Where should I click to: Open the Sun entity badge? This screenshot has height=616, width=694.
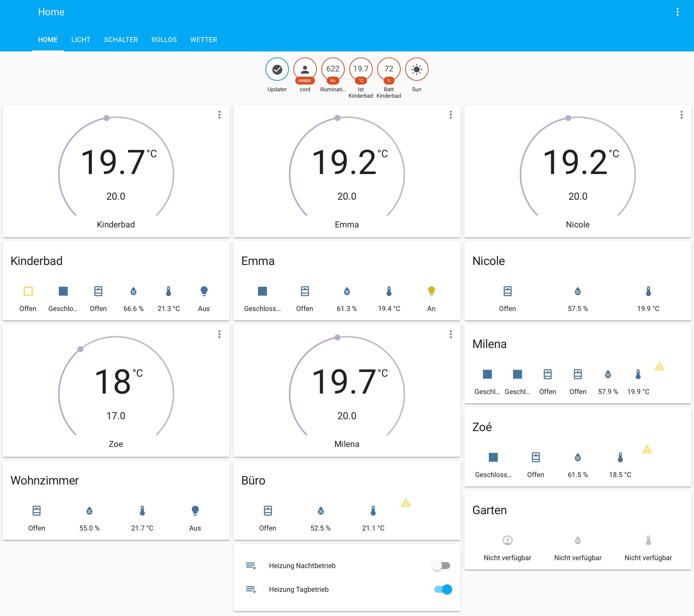point(417,69)
